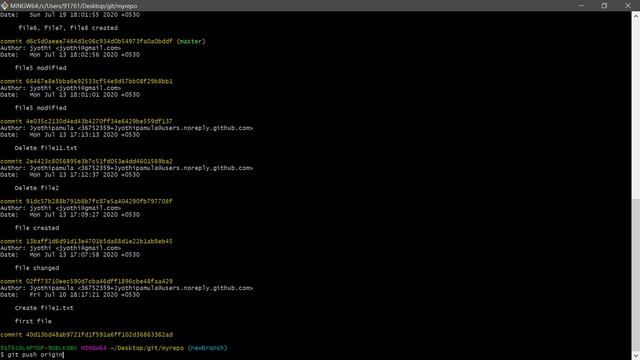Click date line 'Mon Jul 13 18:01:01'
Image resolution: width=640 pixels, height=360 pixels.
click(x=70, y=95)
